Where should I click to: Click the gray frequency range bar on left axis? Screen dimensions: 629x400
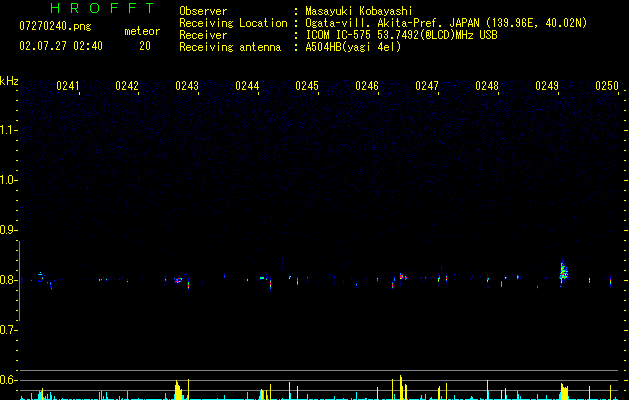(19, 281)
